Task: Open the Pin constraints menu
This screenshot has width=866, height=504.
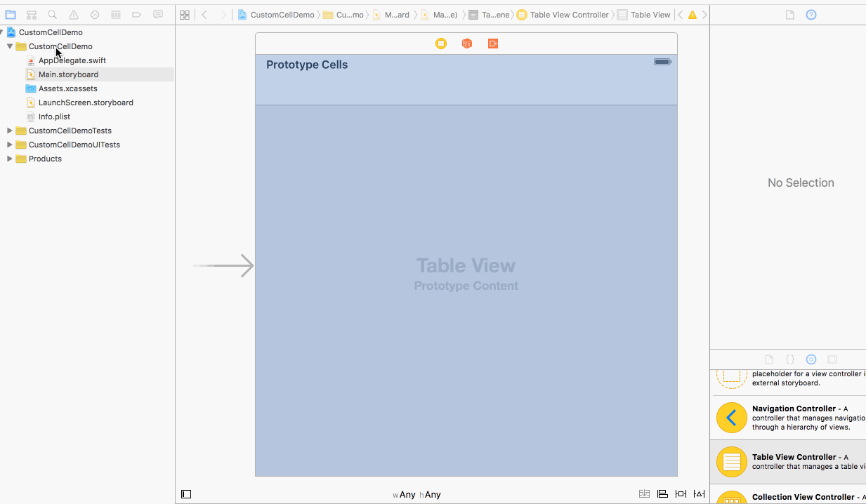Action: (x=681, y=494)
